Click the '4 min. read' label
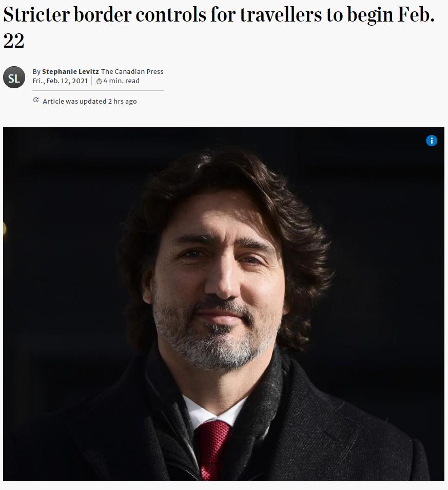The image size is (448, 490). pyautogui.click(x=121, y=81)
